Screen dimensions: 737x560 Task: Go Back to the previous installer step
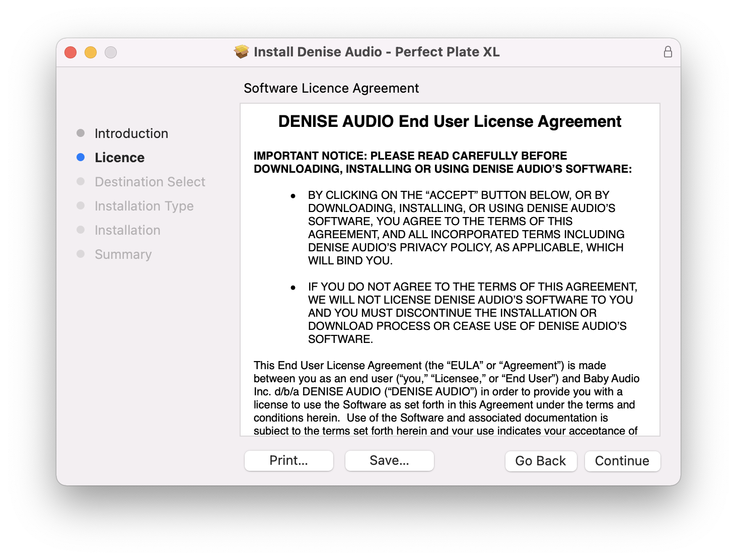click(541, 461)
